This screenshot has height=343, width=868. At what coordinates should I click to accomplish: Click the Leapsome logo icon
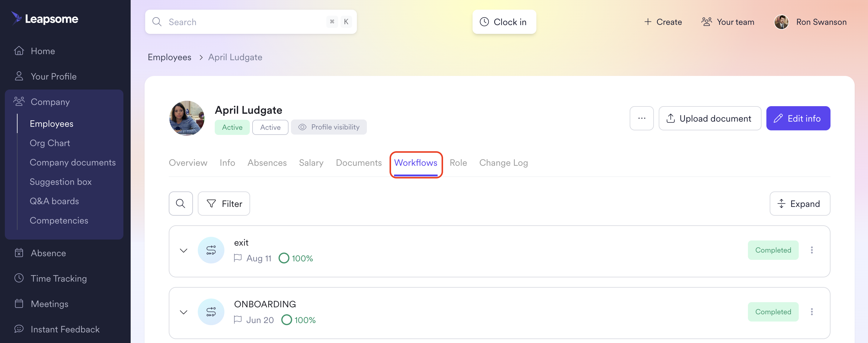16,18
